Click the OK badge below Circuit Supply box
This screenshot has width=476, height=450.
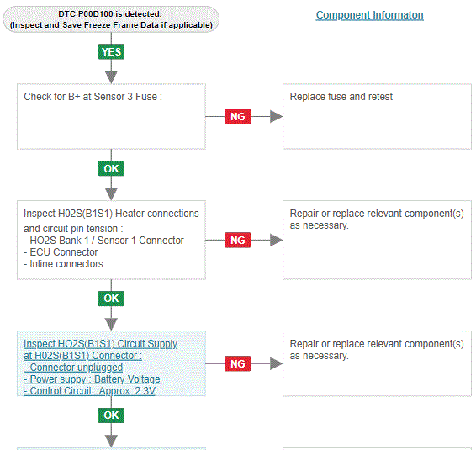pyautogui.click(x=111, y=416)
